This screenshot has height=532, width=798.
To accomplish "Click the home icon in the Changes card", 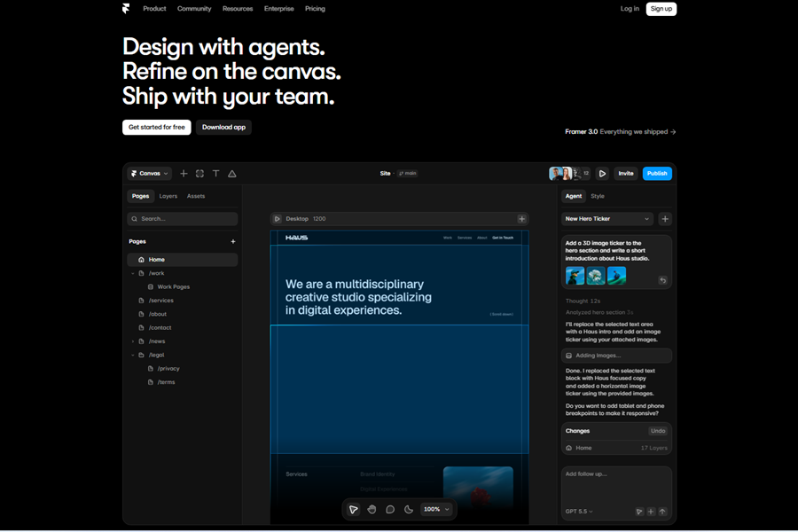I will tap(569, 448).
